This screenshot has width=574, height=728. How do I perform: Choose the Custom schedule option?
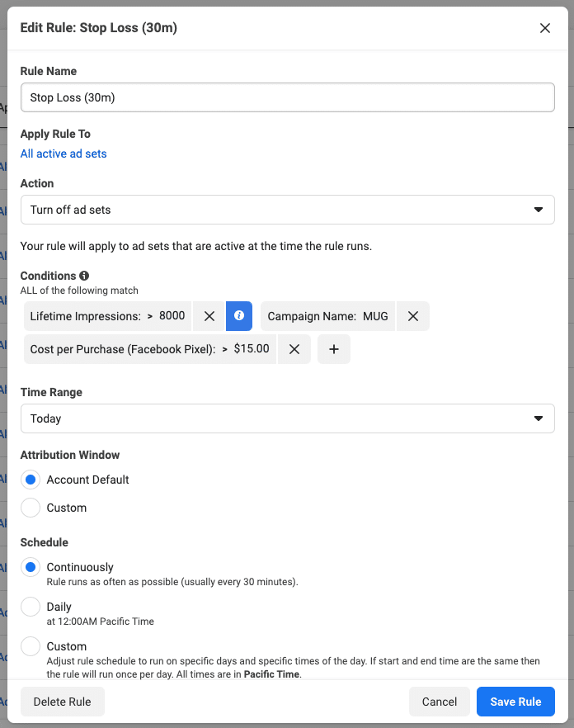tap(31, 646)
